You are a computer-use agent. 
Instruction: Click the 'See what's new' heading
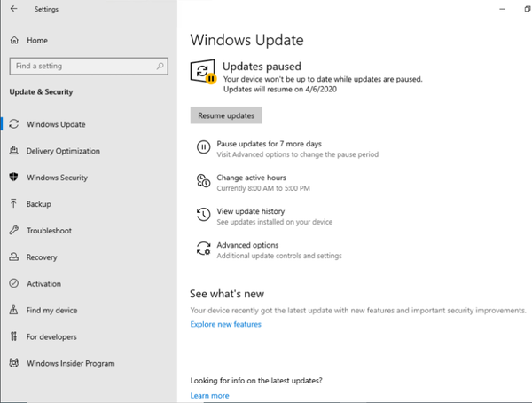[x=227, y=293]
